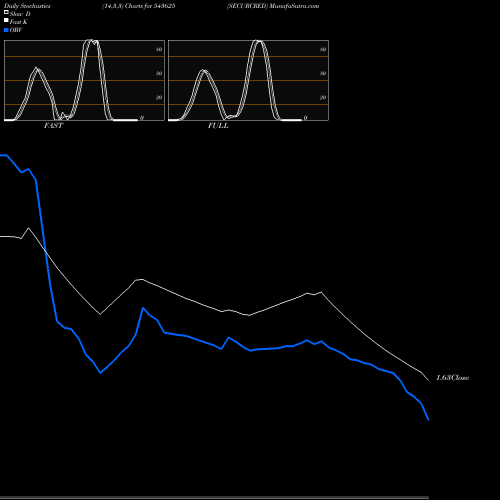Click the 80 level label in FAST chart
500x500 pixels.
pos(159,49)
